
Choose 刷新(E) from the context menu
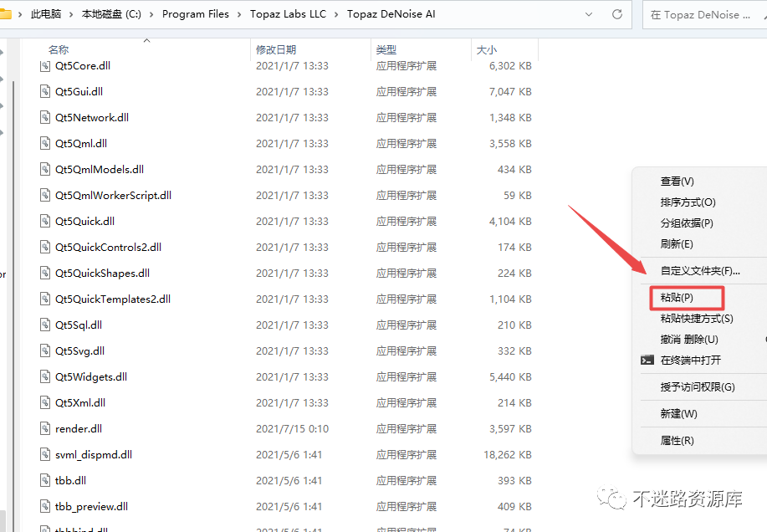point(677,244)
